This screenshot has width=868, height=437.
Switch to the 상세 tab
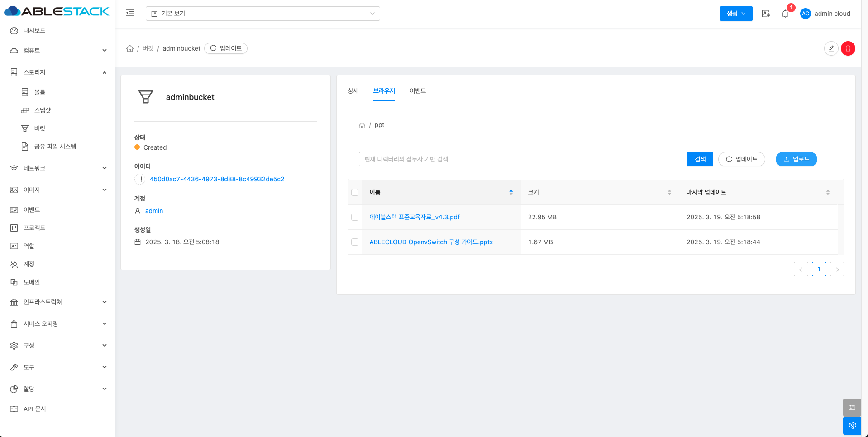(x=353, y=91)
